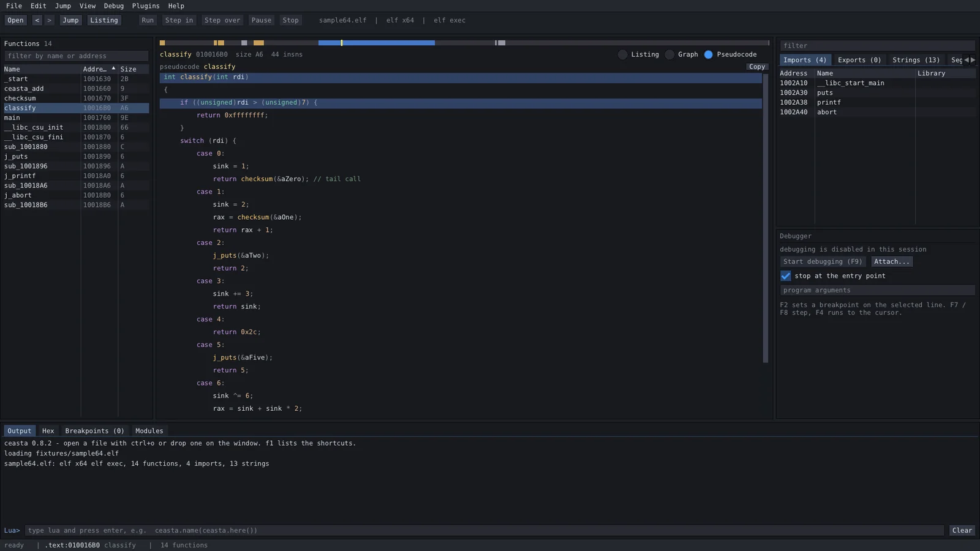Select the __libc_start_main import row
Screen dimensions: 980x551
coord(877,83)
